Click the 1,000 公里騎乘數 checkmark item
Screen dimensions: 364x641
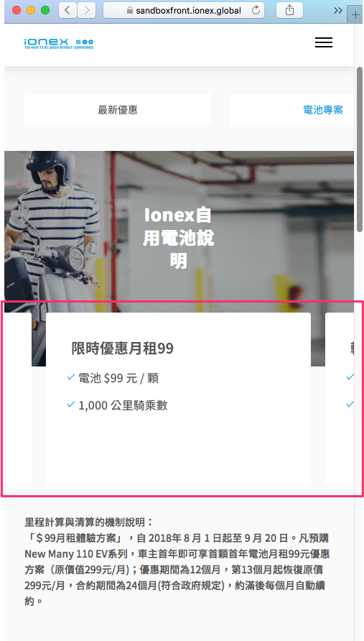117,405
